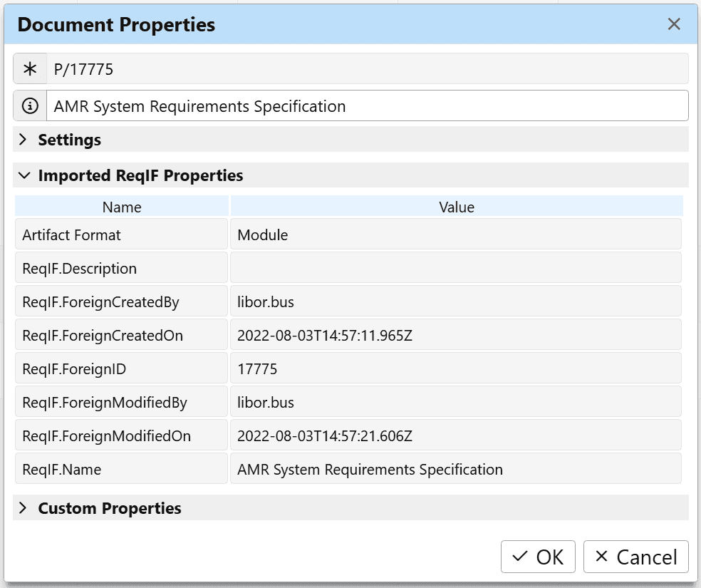Screen dimensions: 701x588
Task: Select the ReqIF.ForeignID property name
Action: point(121,368)
